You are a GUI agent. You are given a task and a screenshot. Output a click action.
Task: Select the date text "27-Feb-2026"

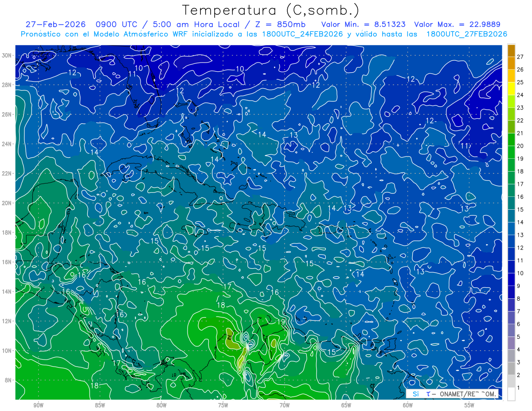pos(56,24)
